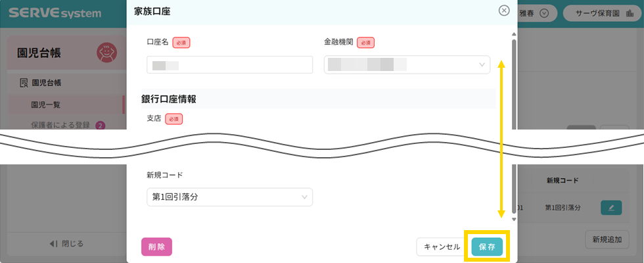
Task: Click the 新規追加 button
Action: click(x=606, y=239)
